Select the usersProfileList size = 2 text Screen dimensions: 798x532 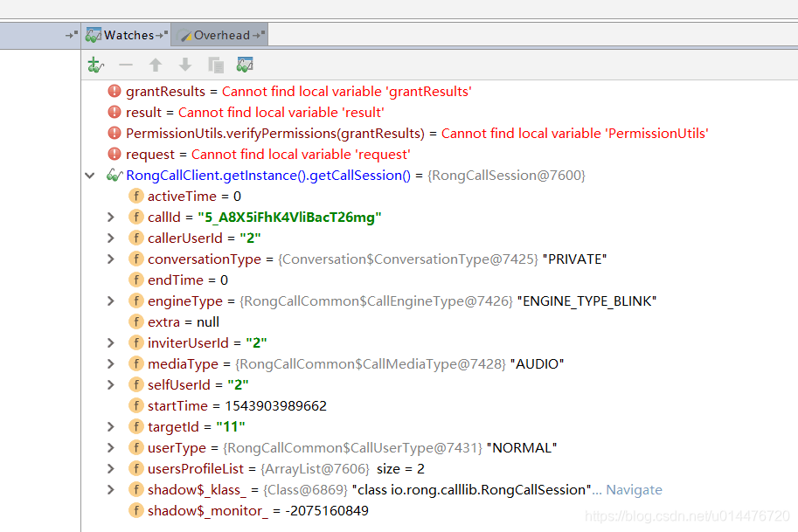click(x=400, y=469)
